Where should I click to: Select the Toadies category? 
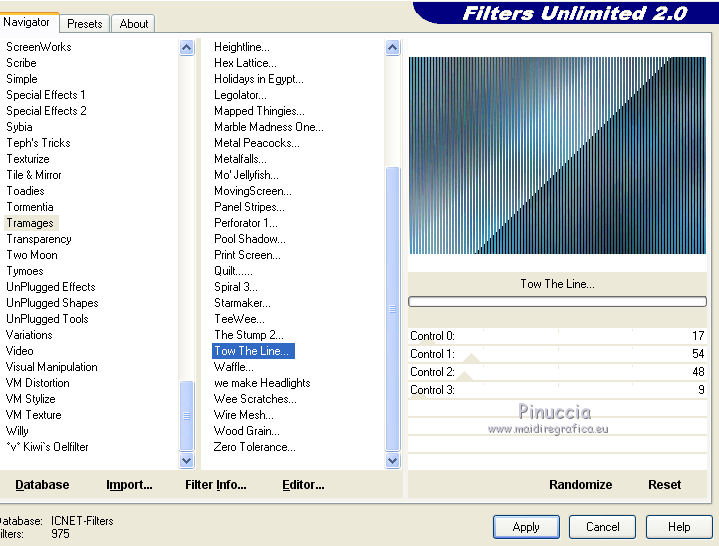[25, 191]
